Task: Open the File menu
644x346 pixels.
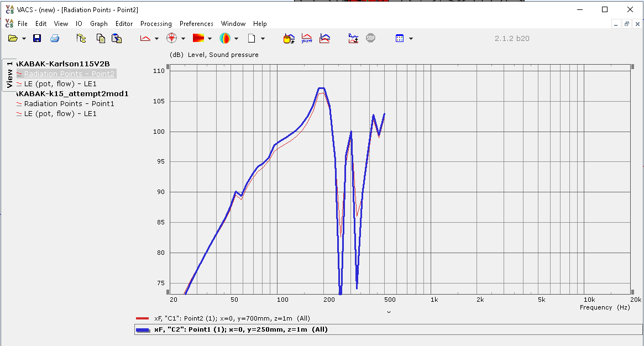Action: (x=23, y=24)
